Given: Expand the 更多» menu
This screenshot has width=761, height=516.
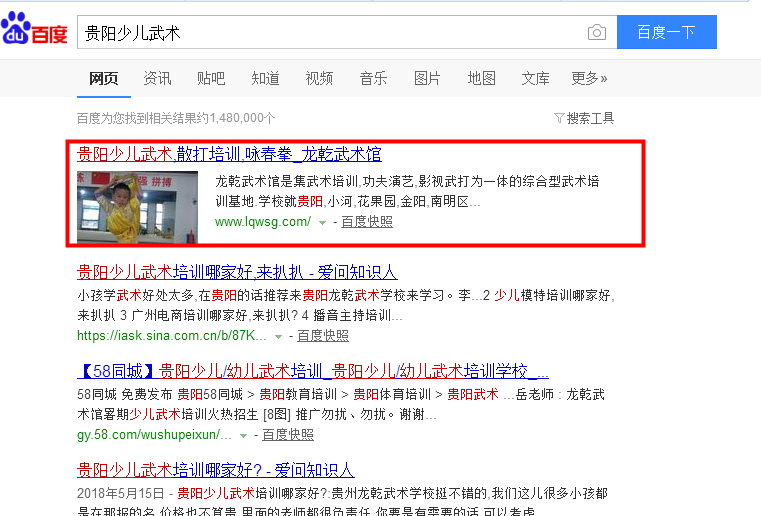Looking at the screenshot, I should [x=589, y=78].
